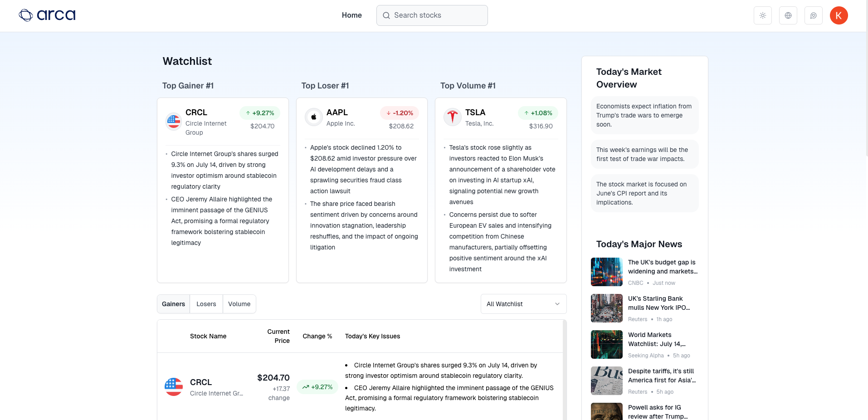Click the CRCL flag logo in table row
868x420 pixels.
pos(174,387)
